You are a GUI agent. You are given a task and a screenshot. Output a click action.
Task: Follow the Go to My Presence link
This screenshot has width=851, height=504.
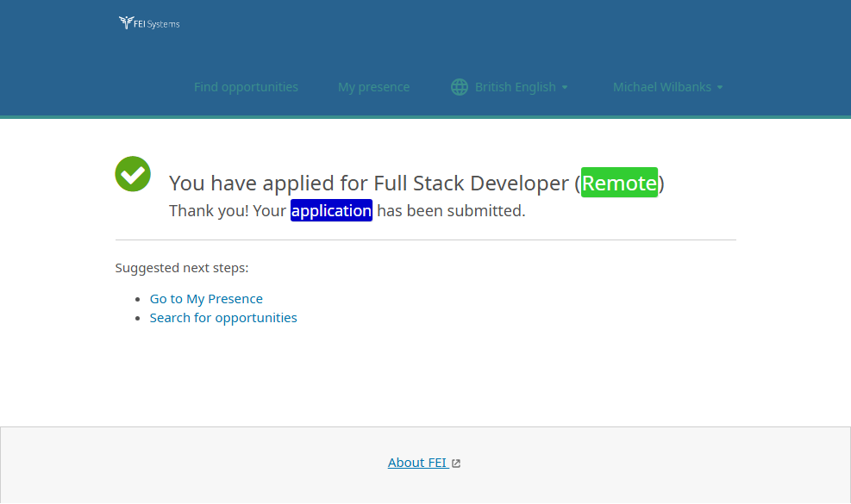pyautogui.click(x=206, y=299)
